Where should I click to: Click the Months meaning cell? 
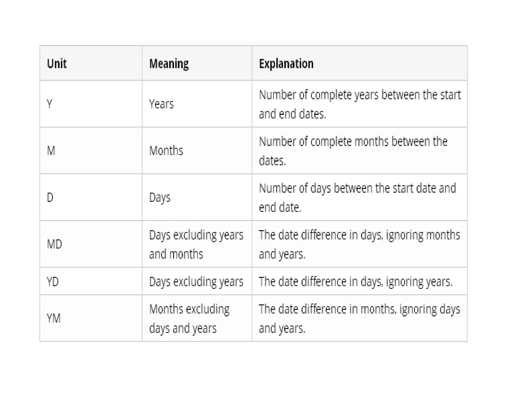click(x=166, y=151)
